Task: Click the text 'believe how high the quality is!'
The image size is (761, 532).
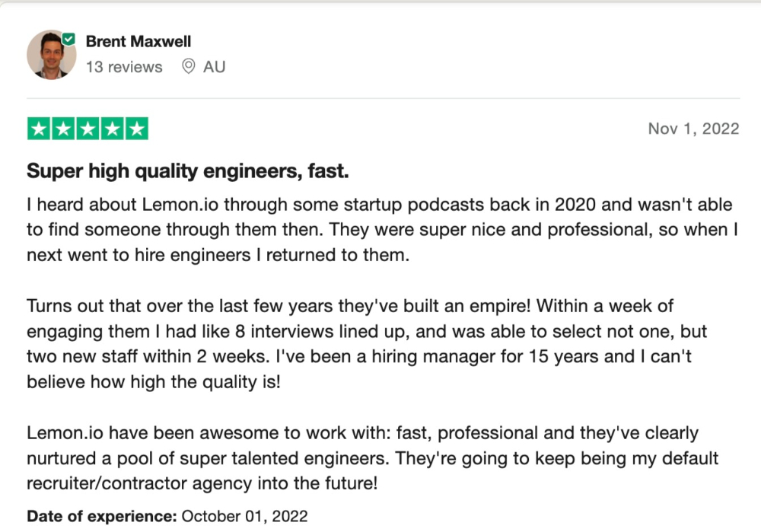Action: click(154, 382)
